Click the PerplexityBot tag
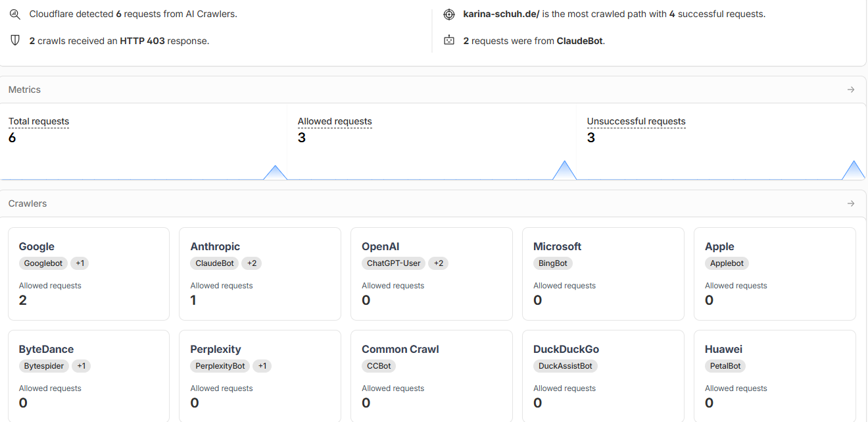The image size is (868, 422). 220,366
